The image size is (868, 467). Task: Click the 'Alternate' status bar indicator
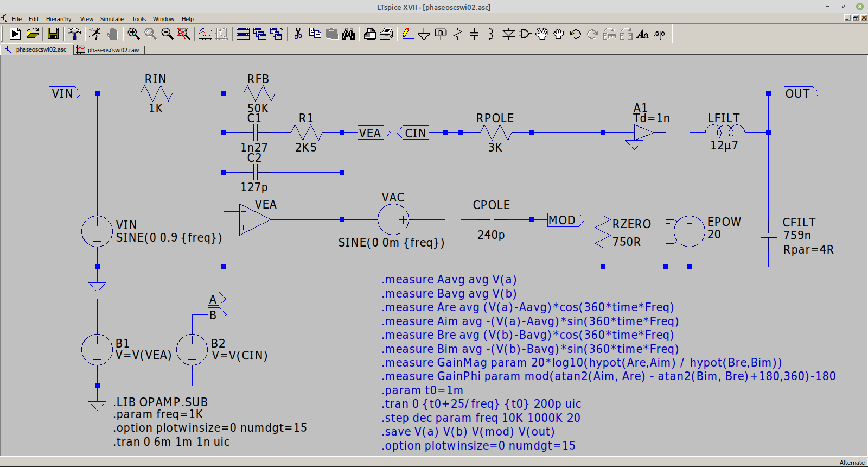tap(852, 463)
